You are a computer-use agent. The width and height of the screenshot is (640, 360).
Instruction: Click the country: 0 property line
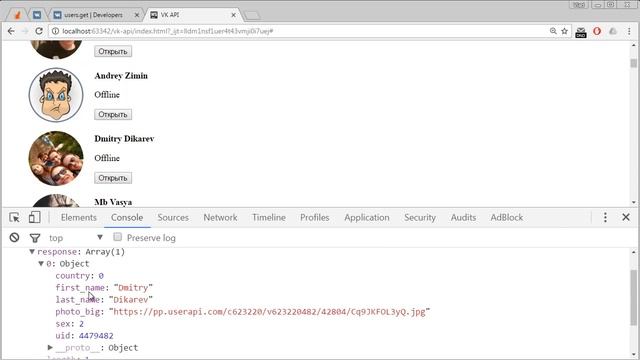pyautogui.click(x=80, y=276)
